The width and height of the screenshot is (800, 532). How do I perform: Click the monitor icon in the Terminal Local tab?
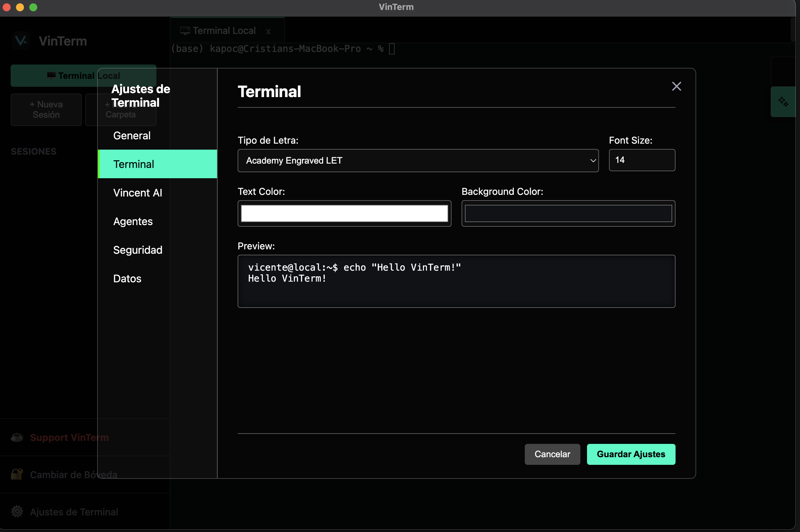[x=185, y=31]
